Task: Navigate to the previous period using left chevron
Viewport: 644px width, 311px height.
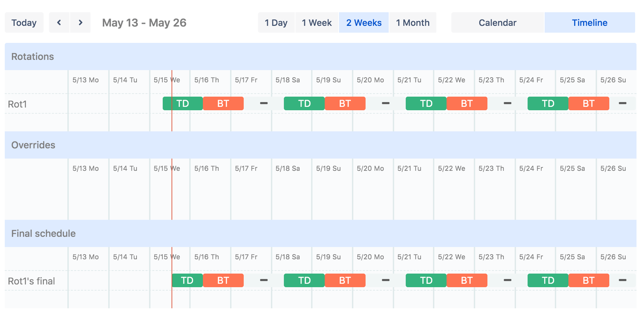Action: 59,22
